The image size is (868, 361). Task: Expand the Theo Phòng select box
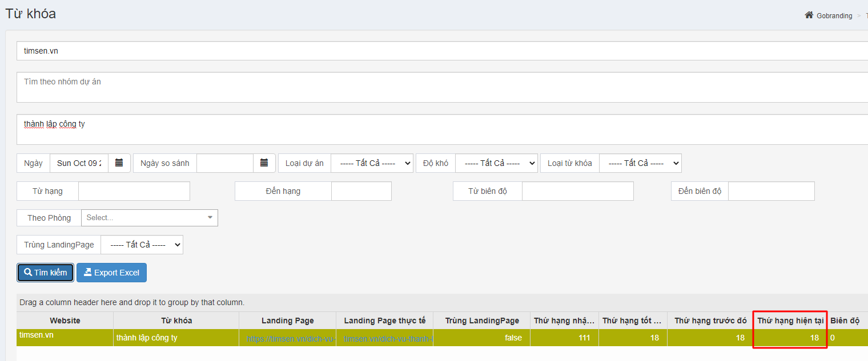click(x=149, y=218)
